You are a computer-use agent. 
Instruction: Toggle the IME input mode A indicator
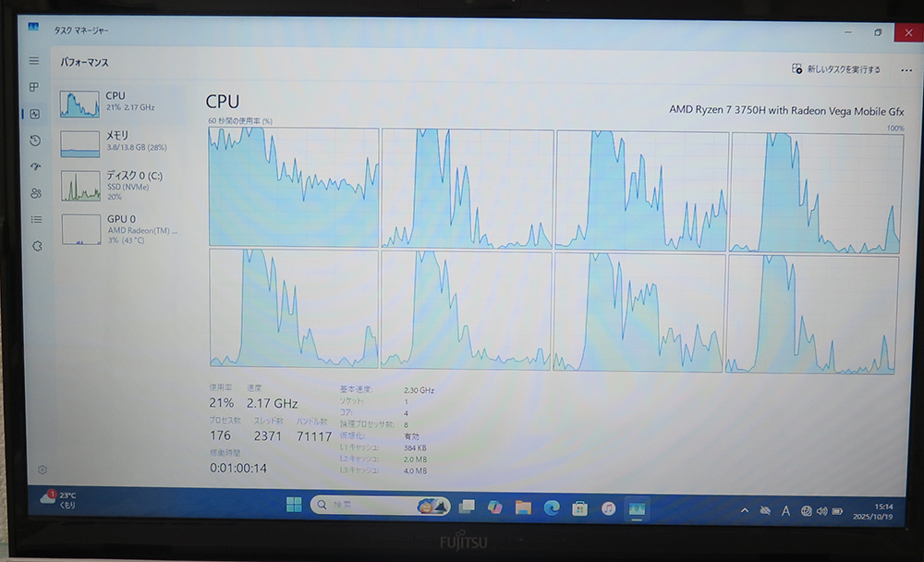[x=785, y=511]
